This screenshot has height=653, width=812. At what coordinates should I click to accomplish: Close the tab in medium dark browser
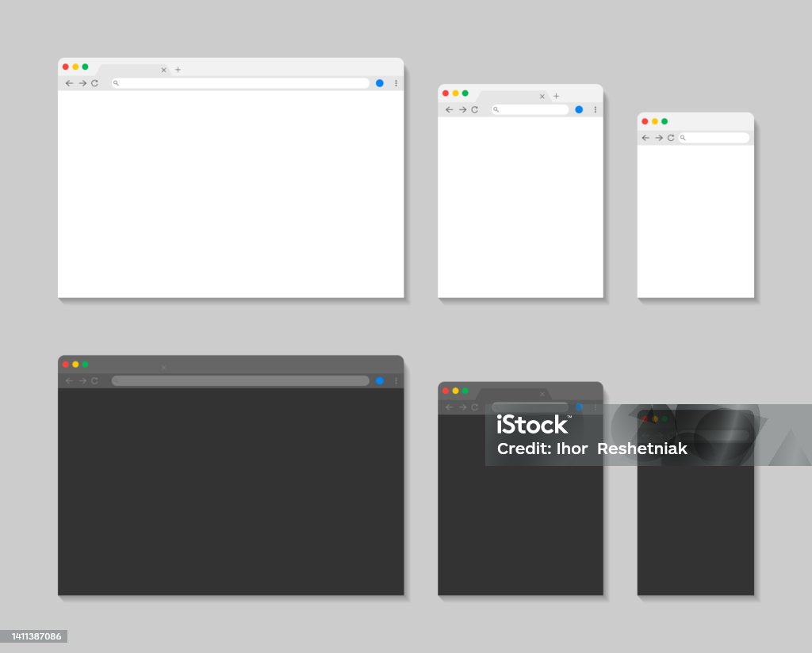tap(542, 395)
